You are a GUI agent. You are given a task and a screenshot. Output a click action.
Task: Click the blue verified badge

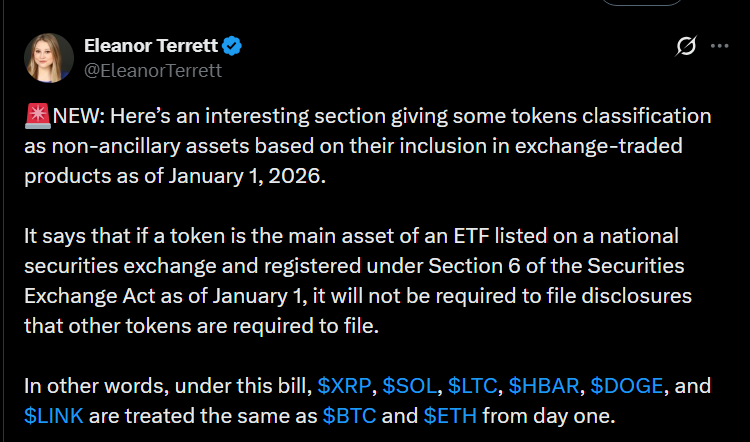click(232, 46)
